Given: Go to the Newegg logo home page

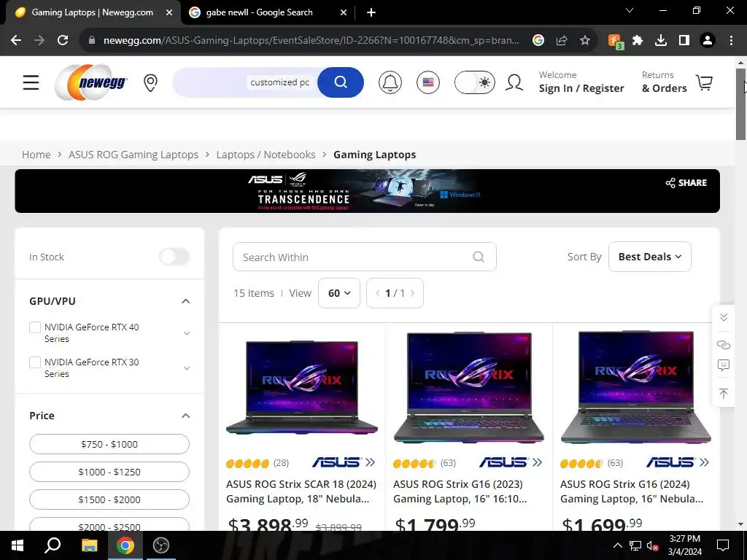Looking at the screenshot, I should tap(91, 82).
